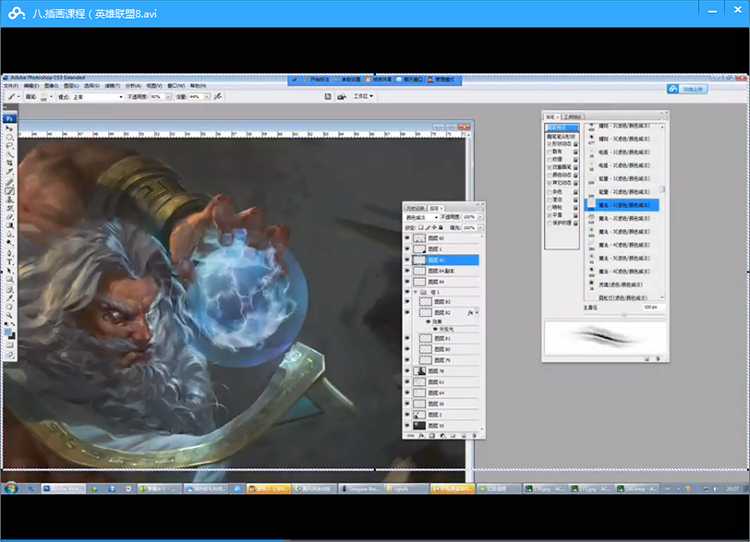
Task: Select 画笔预设 in Brushes panel
Action: point(562,128)
